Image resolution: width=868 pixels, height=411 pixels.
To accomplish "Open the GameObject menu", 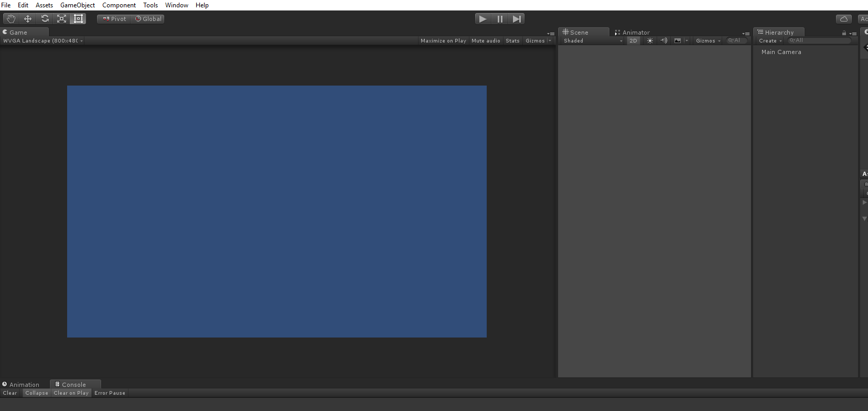I will click(78, 5).
